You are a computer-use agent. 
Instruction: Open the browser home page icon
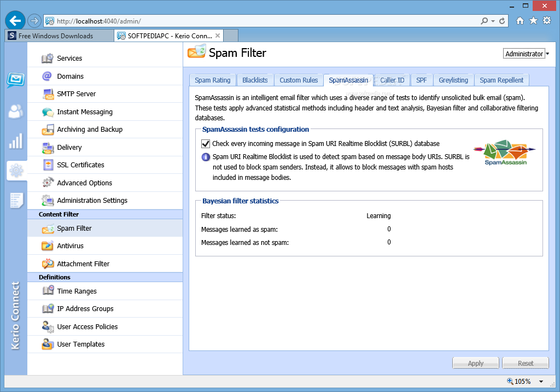pos(520,21)
